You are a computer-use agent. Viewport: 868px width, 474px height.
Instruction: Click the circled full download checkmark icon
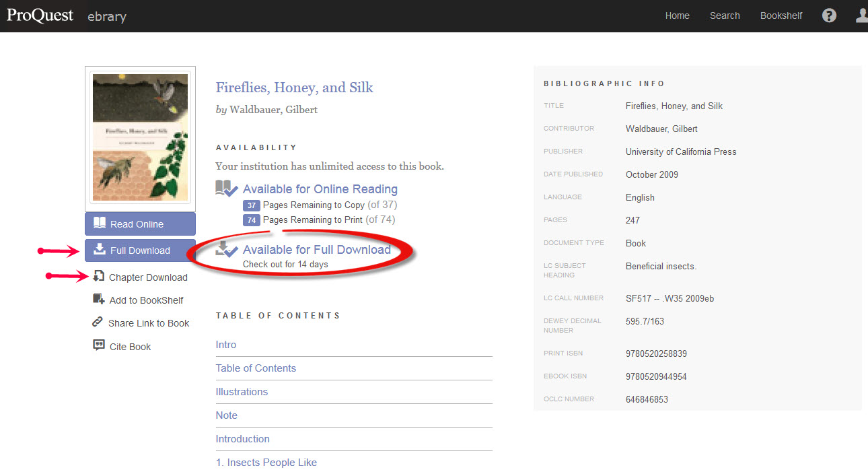227,249
